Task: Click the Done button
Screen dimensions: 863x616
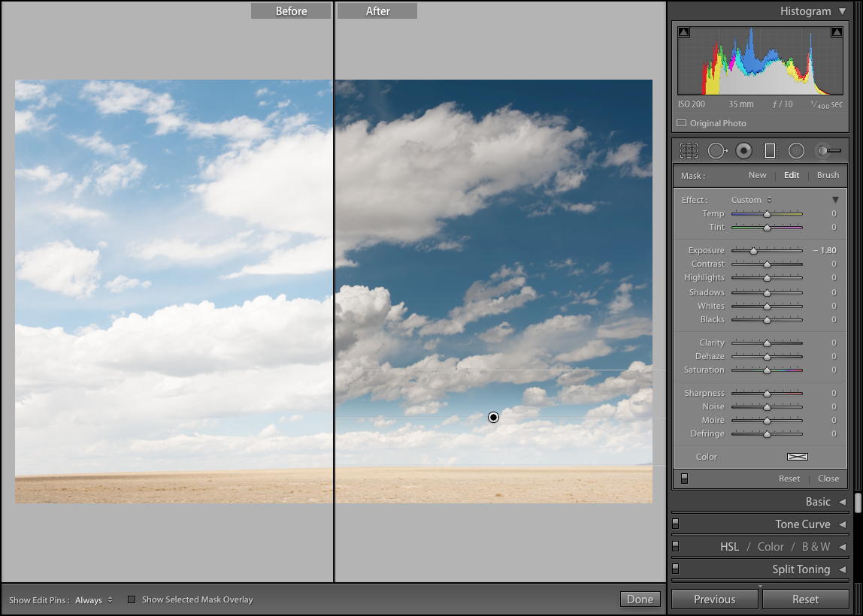Action: pos(640,599)
